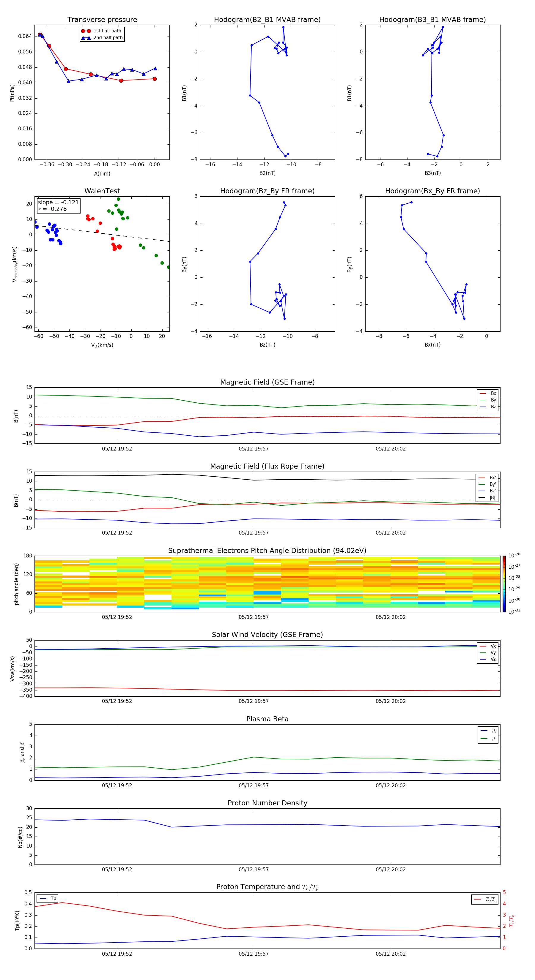Image resolution: width=535 pixels, height=980 pixels.
Task: Click 'pitch angle (deg)' axis label
Action: coord(16,584)
